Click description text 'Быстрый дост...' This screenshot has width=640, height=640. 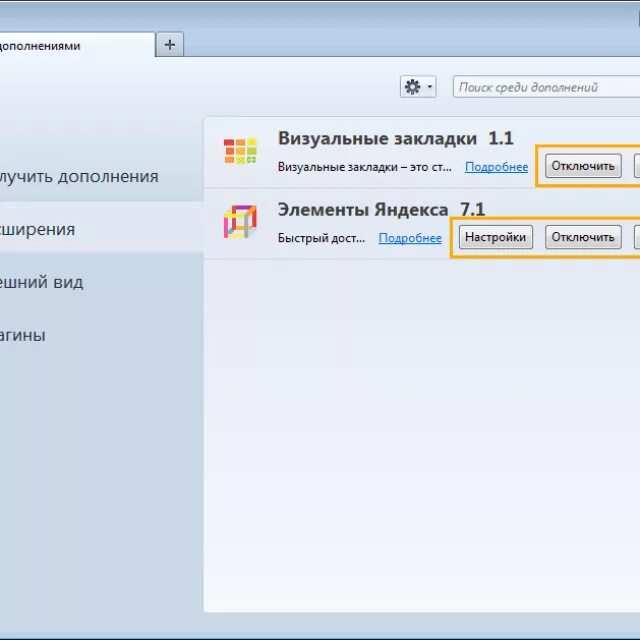pyautogui.click(x=321, y=238)
